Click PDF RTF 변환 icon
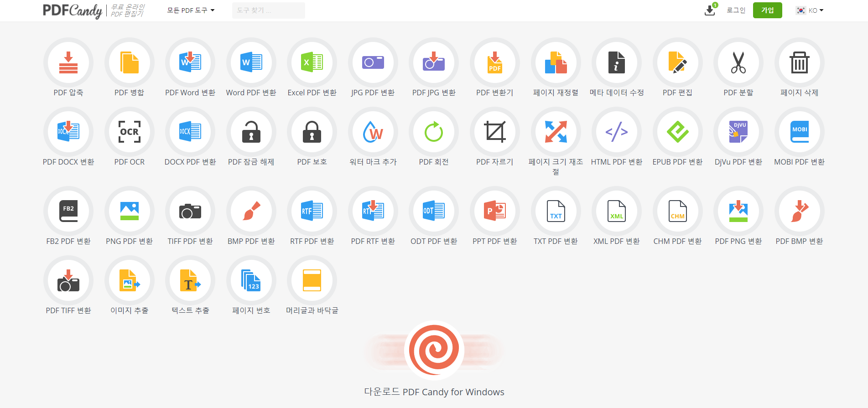 373,211
